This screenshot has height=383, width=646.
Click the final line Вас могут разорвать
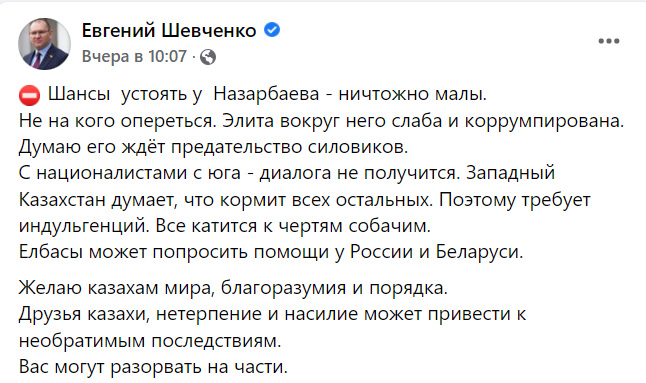click(153, 367)
